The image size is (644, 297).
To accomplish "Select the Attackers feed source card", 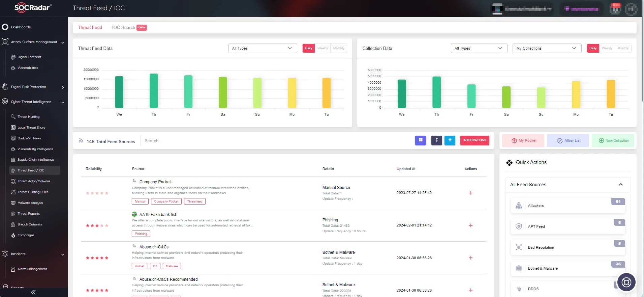I will 568,206.
